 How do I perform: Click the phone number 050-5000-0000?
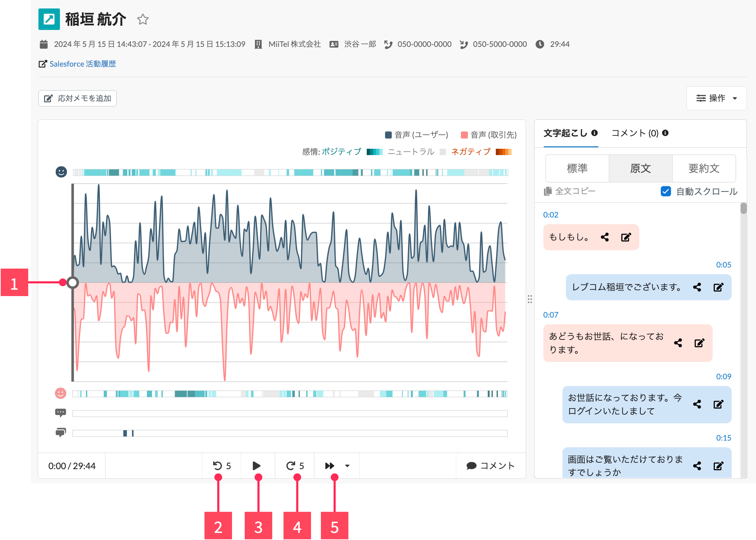tap(500, 44)
